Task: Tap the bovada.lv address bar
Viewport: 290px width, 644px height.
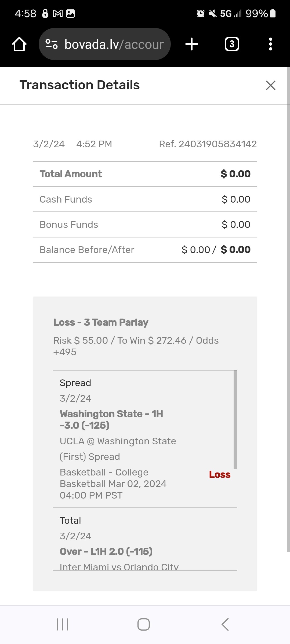Action: 114,44
